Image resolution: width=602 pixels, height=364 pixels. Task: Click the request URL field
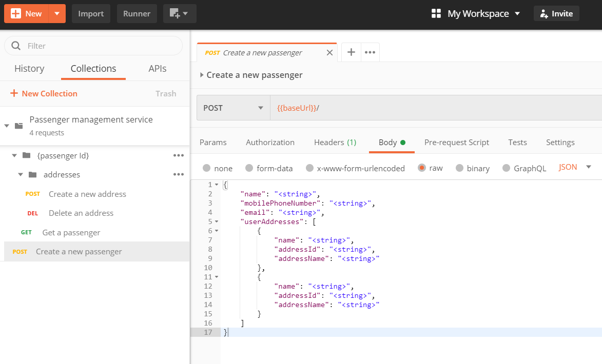[x=436, y=108]
